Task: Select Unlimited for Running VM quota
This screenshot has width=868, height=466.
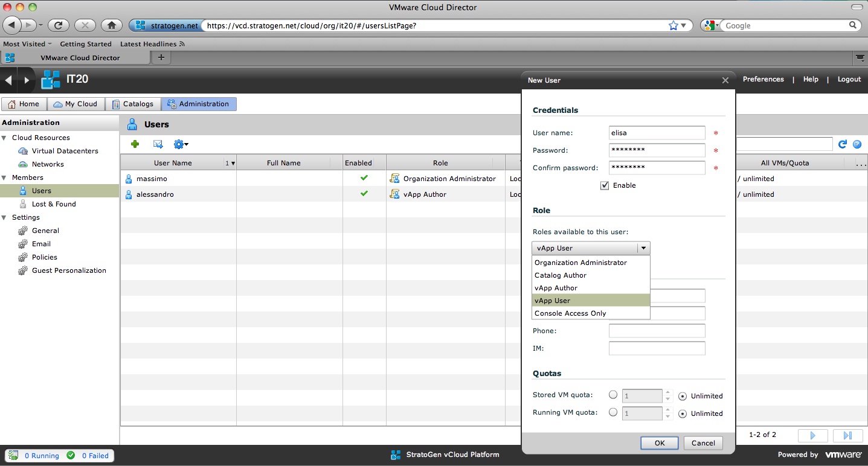Action: coord(683,413)
